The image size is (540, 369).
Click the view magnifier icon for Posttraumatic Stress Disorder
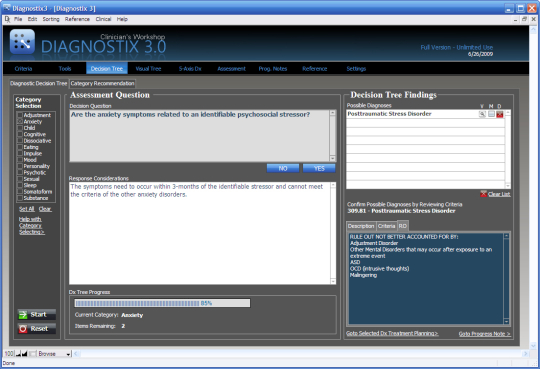[482, 114]
